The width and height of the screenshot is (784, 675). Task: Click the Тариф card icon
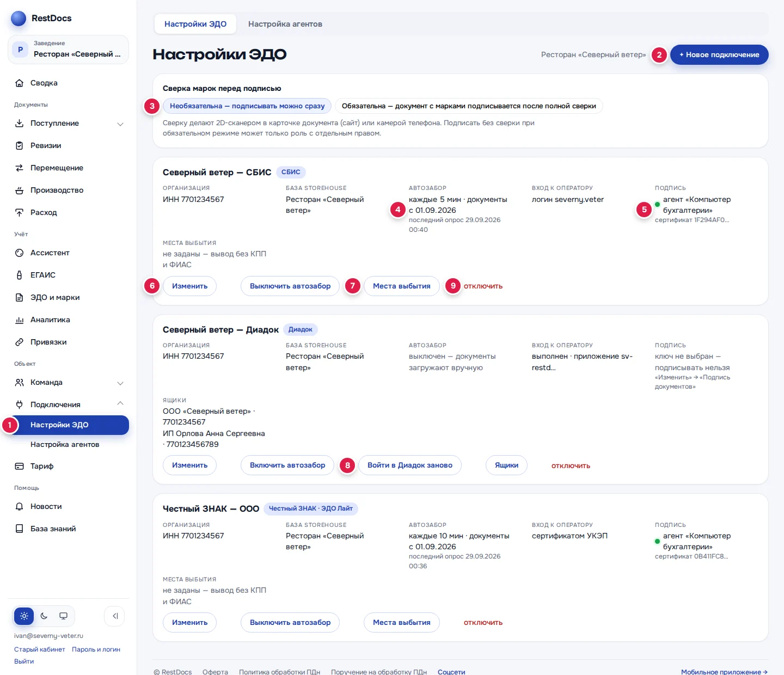(20, 467)
